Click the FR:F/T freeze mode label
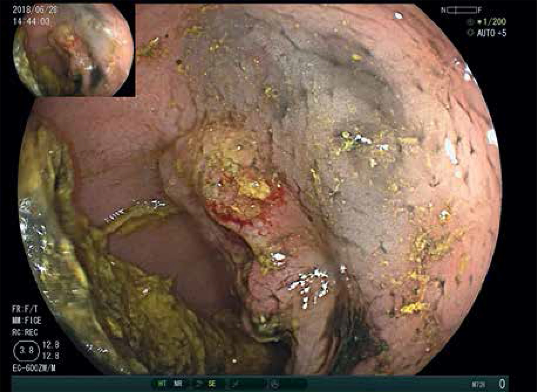 (x=25, y=309)
